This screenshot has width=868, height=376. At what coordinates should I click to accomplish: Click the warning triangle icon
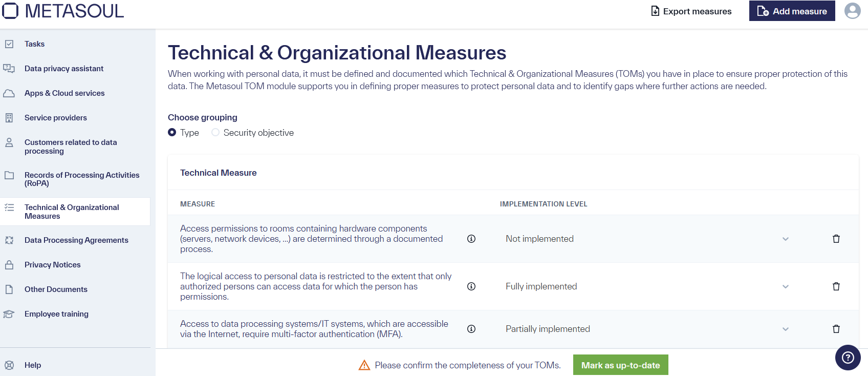point(364,365)
